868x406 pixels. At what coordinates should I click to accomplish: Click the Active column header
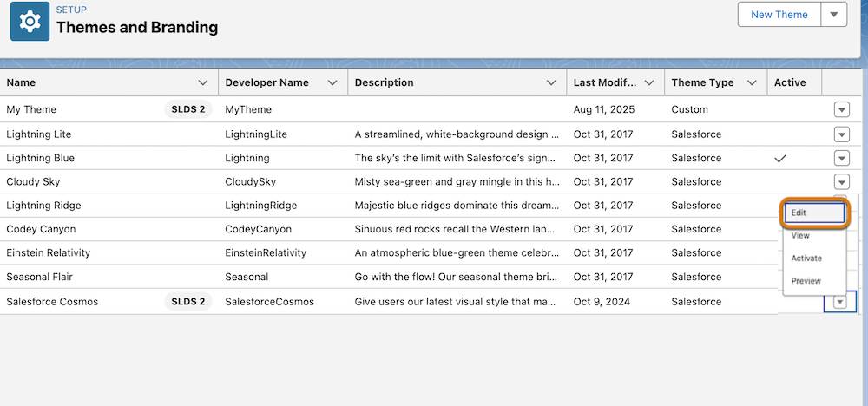tap(794, 82)
